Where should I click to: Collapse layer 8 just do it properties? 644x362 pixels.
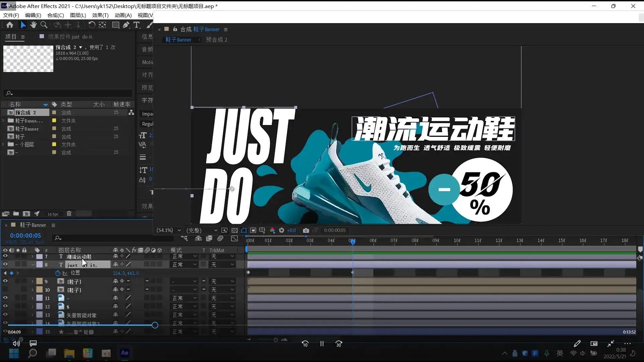(x=33, y=264)
